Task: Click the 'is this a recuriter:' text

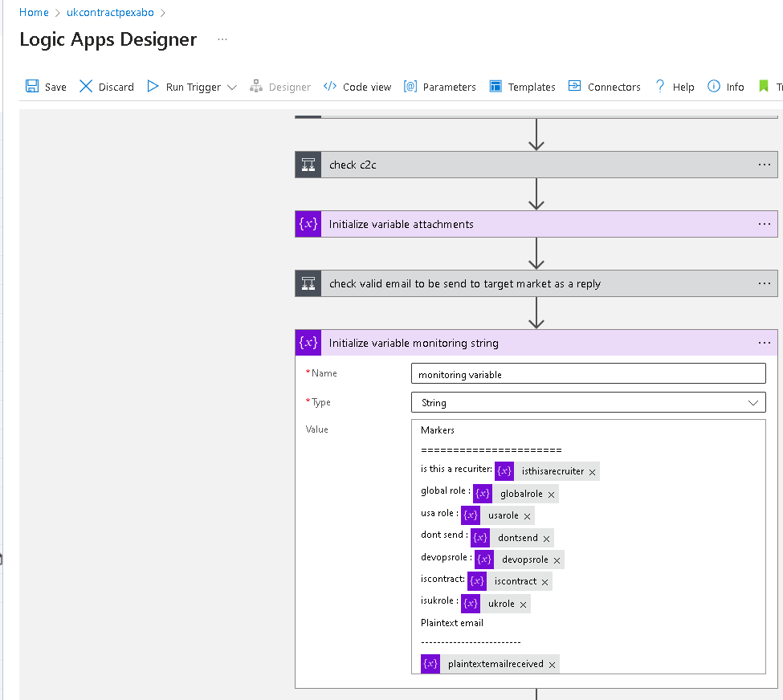Action: (456, 469)
